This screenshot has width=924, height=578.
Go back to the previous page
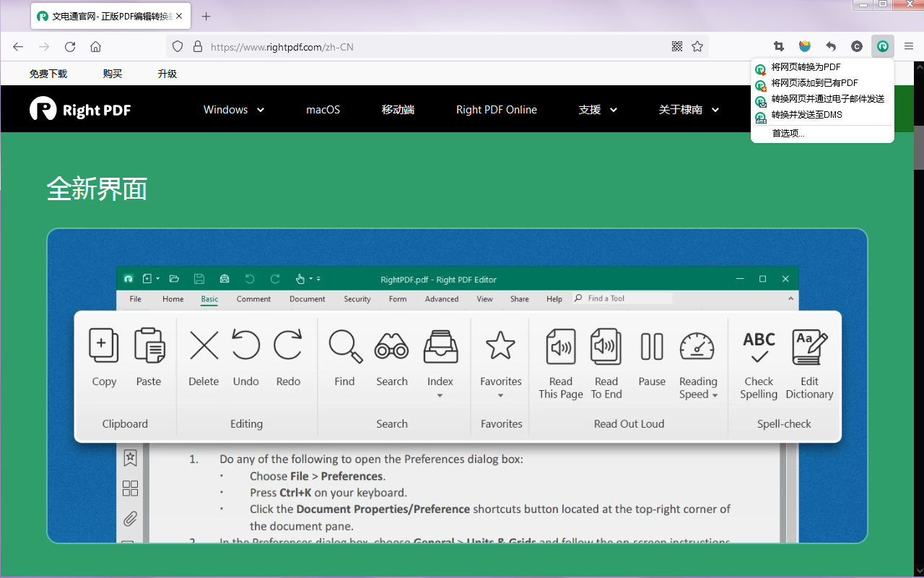point(18,47)
